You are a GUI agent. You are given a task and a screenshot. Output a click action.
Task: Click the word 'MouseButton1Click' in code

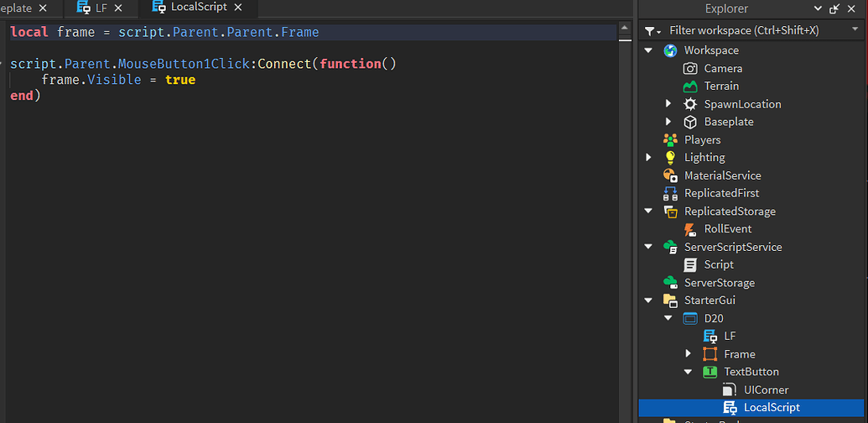pos(185,64)
